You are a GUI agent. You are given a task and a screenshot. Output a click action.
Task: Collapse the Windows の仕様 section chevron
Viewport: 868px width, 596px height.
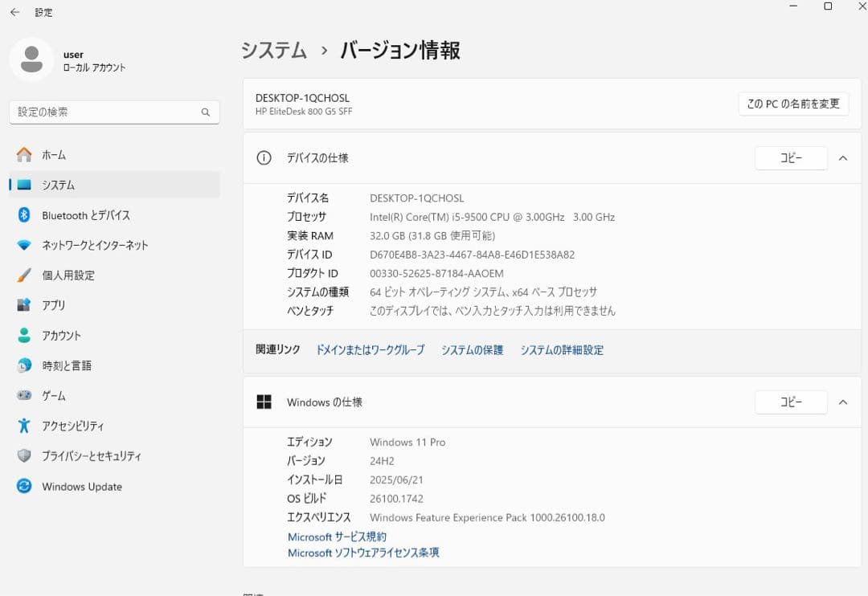(x=843, y=402)
